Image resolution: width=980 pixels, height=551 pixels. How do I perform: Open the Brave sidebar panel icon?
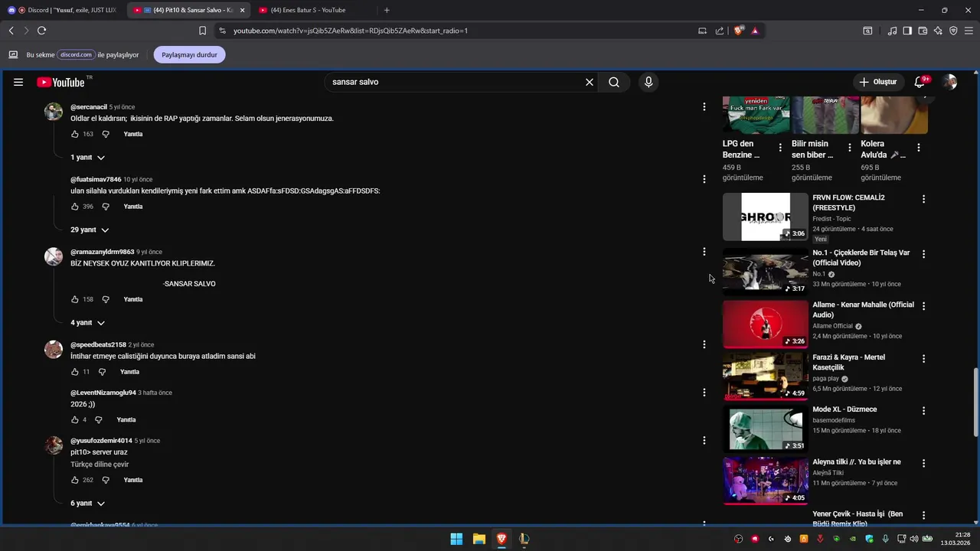click(x=907, y=31)
